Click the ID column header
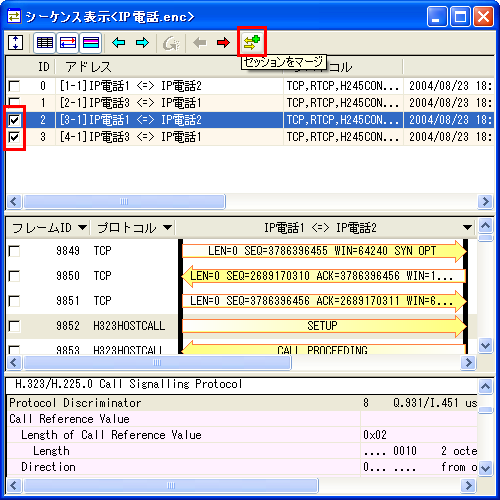Image resolution: width=500 pixels, height=500 pixels. pos(43,67)
